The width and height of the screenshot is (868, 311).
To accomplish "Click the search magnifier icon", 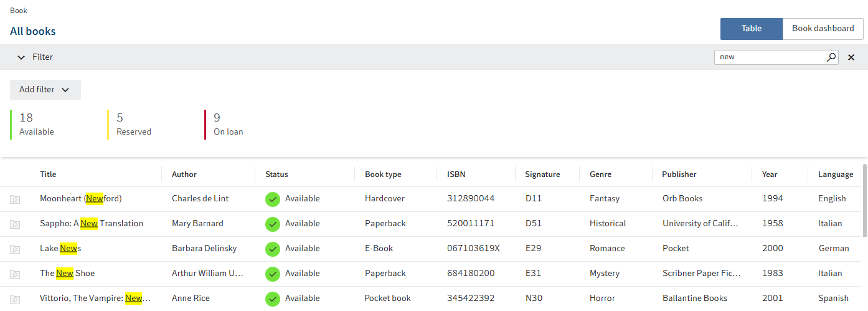I will 831,57.
